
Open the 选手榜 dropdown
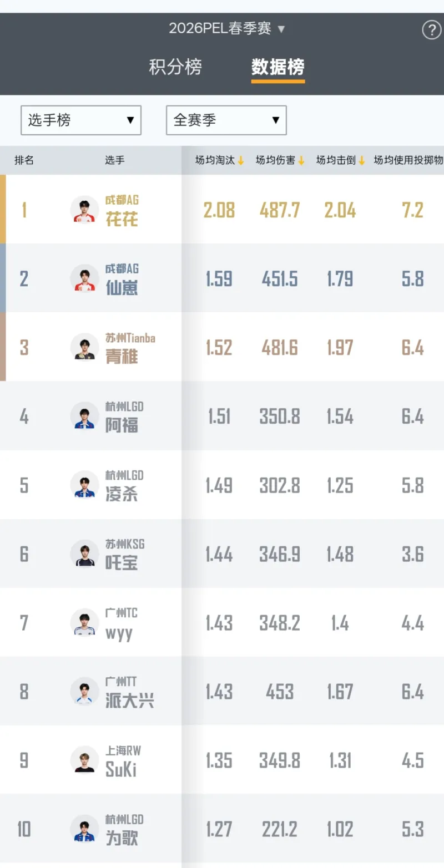pyautogui.click(x=81, y=120)
